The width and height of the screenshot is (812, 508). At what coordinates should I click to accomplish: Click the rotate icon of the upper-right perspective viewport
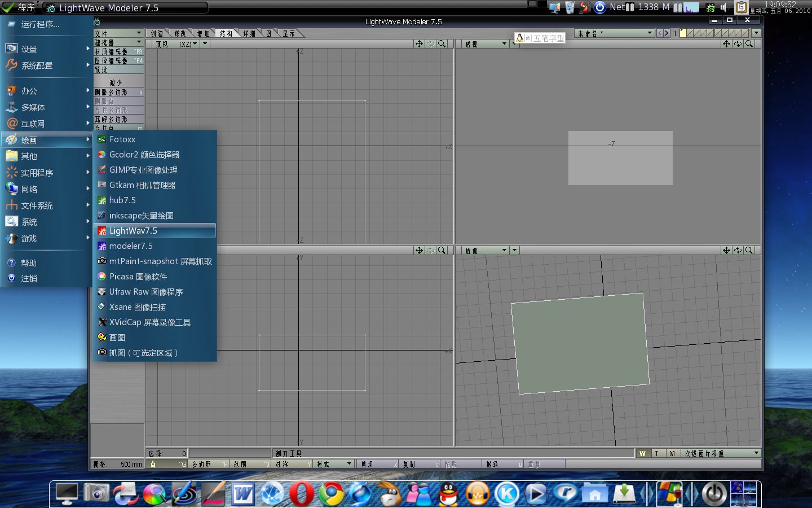coord(738,43)
